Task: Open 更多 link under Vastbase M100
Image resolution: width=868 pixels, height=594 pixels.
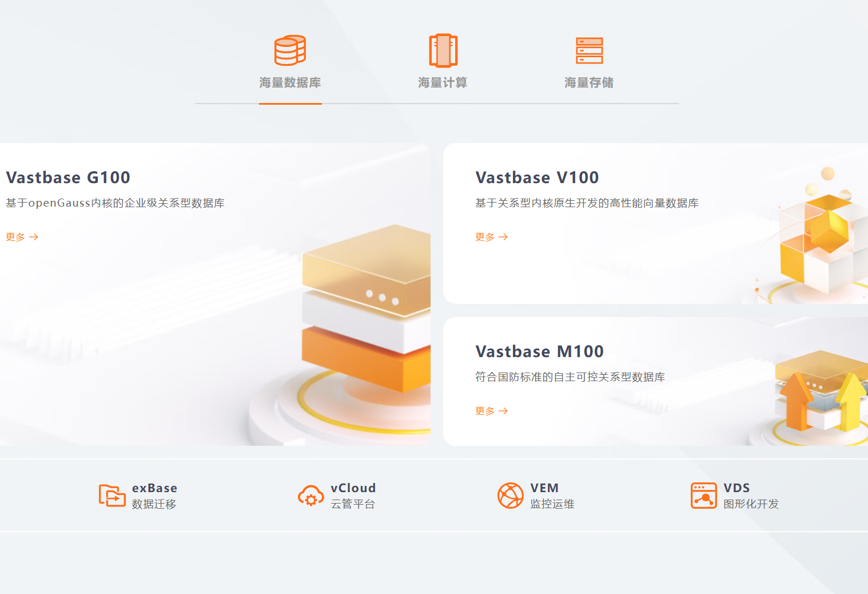Action: (x=491, y=411)
